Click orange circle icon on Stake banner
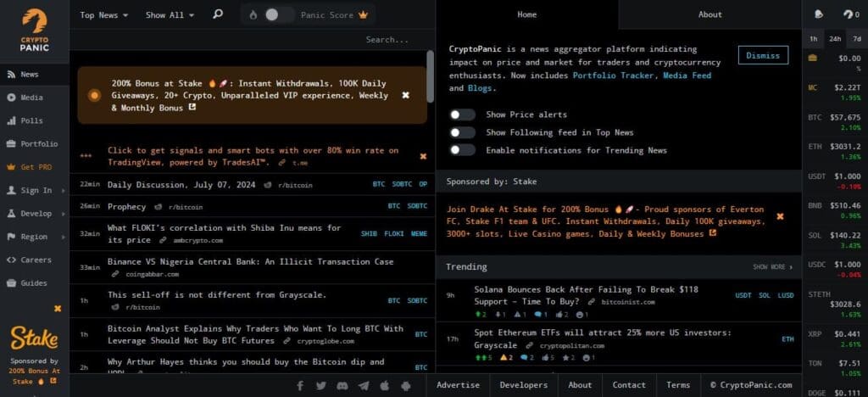This screenshot has height=397, width=868. [x=95, y=95]
